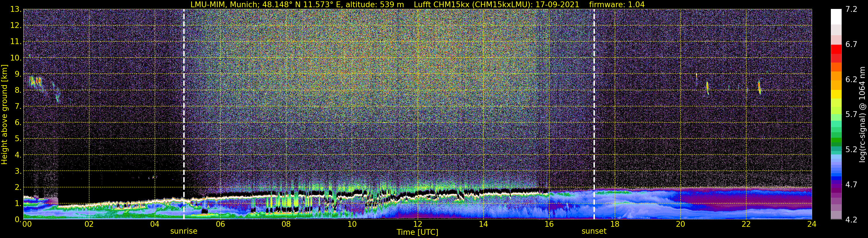Click the height axis tick '13.'
The height and width of the screenshot is (238, 868).
pos(16,10)
